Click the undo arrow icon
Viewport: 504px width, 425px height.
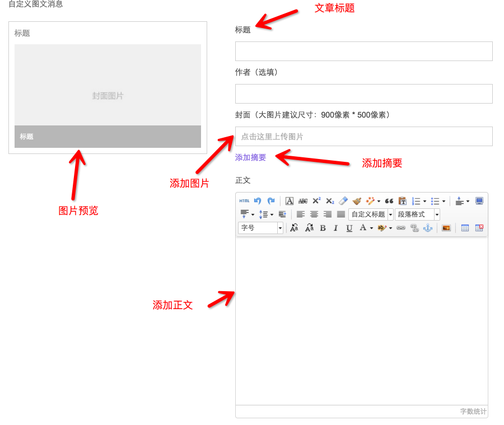click(x=258, y=201)
